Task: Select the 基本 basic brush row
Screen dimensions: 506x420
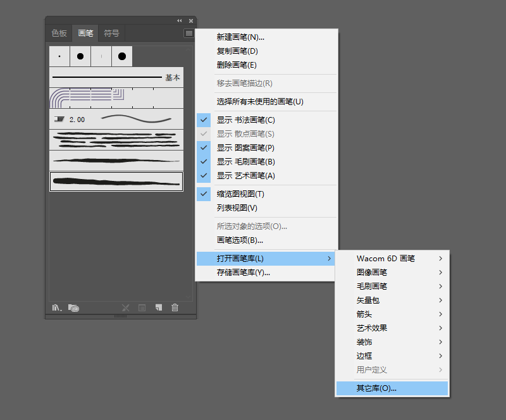Action: pyautogui.click(x=116, y=77)
